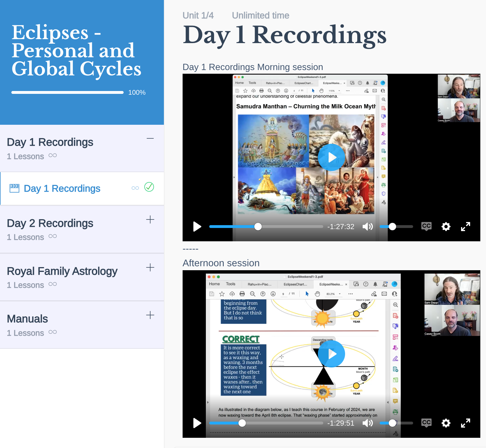
Task: Play the morning session video with center button
Action: [x=331, y=157]
